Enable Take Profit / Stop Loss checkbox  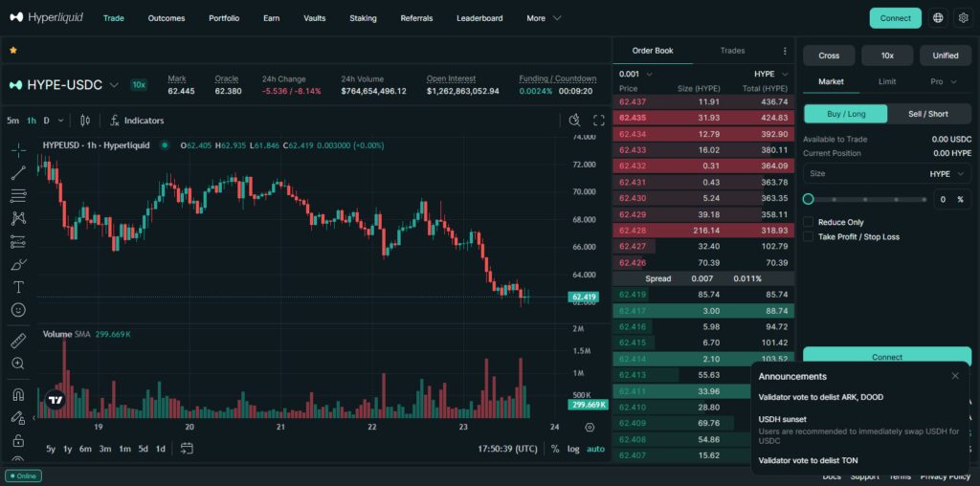click(x=808, y=237)
